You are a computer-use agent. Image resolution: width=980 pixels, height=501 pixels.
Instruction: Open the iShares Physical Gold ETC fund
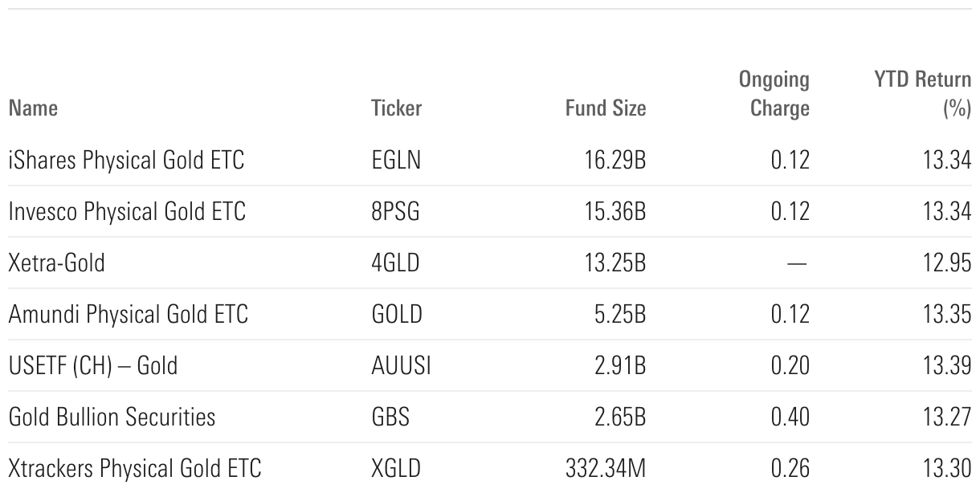(x=126, y=161)
